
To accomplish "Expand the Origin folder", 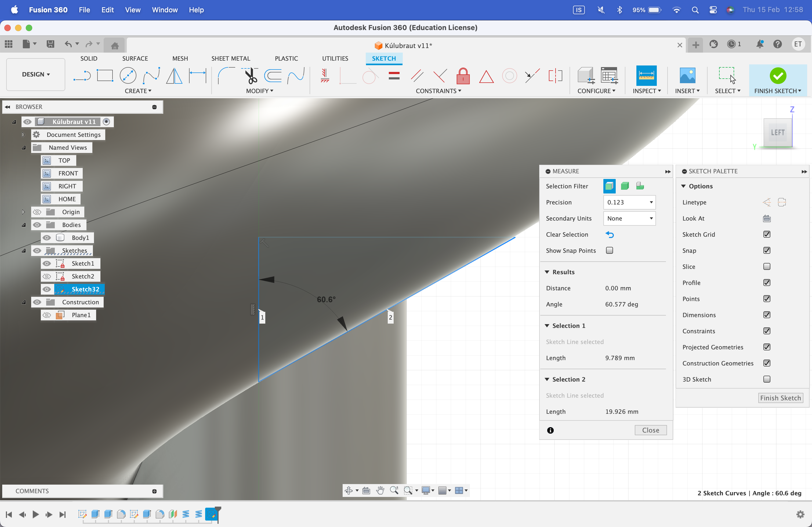I will (x=23, y=212).
